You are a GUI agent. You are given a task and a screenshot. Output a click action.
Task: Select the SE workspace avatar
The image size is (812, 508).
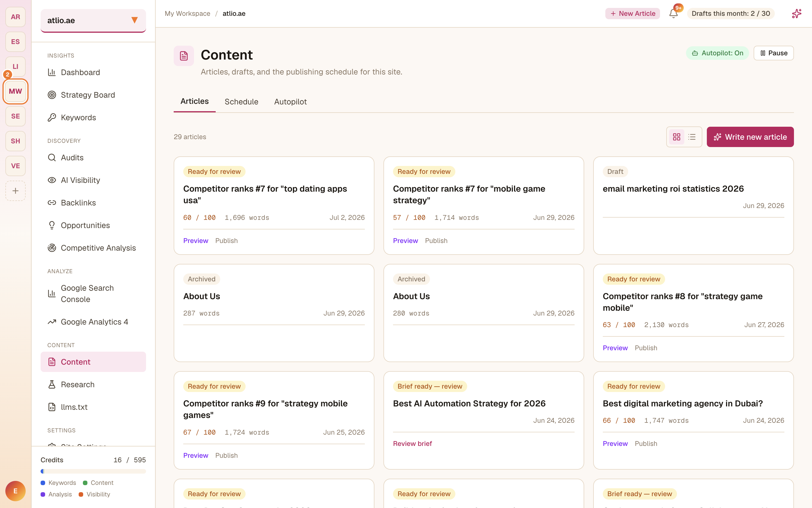16,116
